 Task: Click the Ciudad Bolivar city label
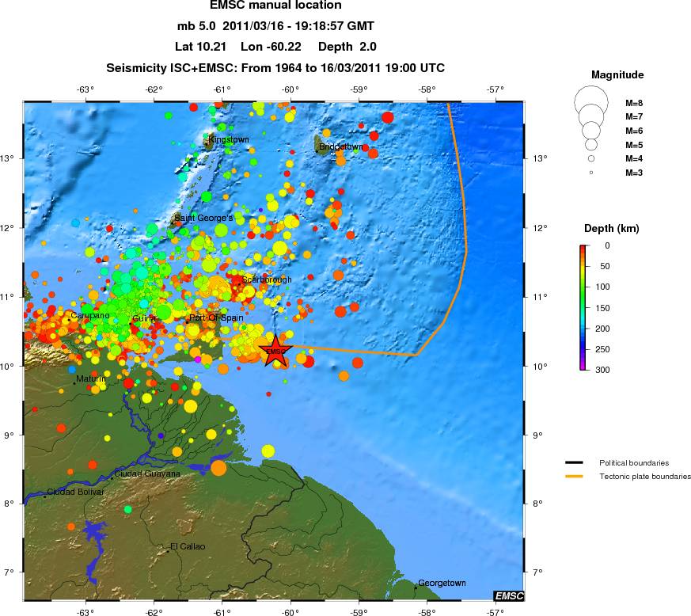[75, 492]
